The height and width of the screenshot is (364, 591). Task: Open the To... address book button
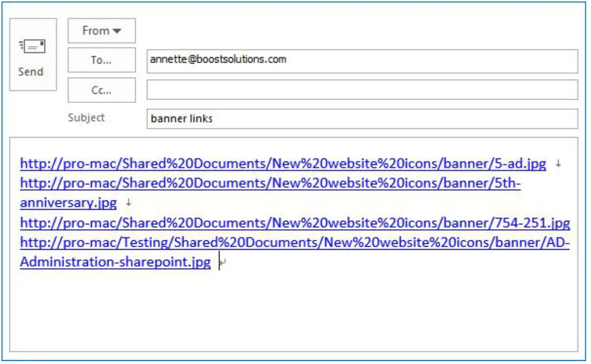[102, 60]
